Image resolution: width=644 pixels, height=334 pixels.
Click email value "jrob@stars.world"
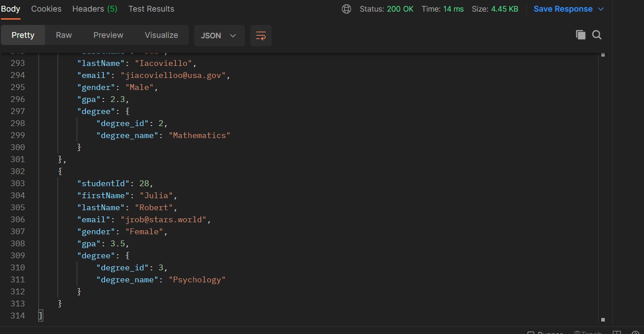[163, 220]
